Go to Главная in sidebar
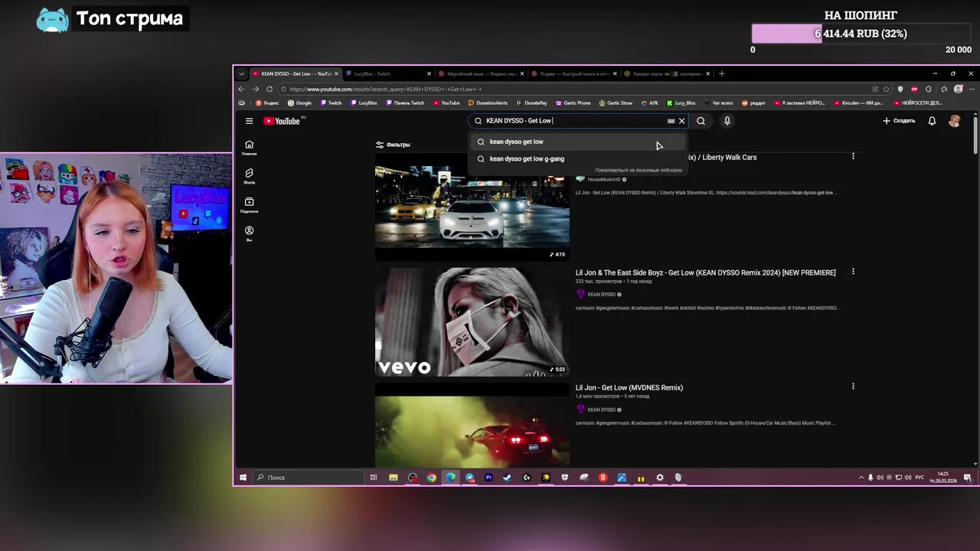Screen dimensions: 980x551 click(249, 148)
